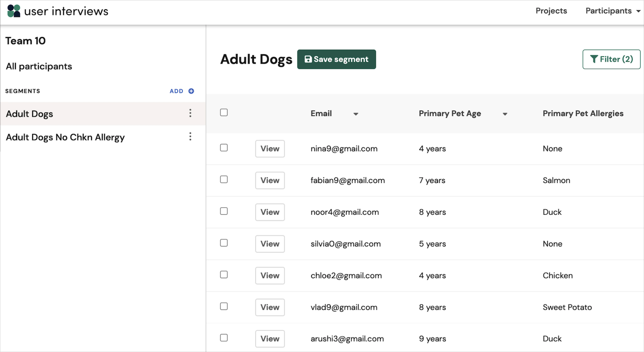Viewport: 644px width, 352px height.
Task: View participant noor4@gmail.com
Action: [270, 212]
